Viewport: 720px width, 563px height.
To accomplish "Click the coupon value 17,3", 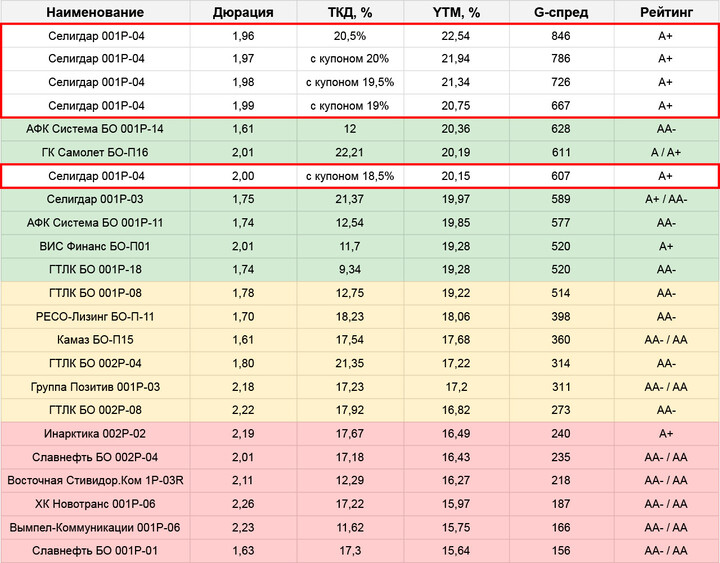I will click(350, 551).
